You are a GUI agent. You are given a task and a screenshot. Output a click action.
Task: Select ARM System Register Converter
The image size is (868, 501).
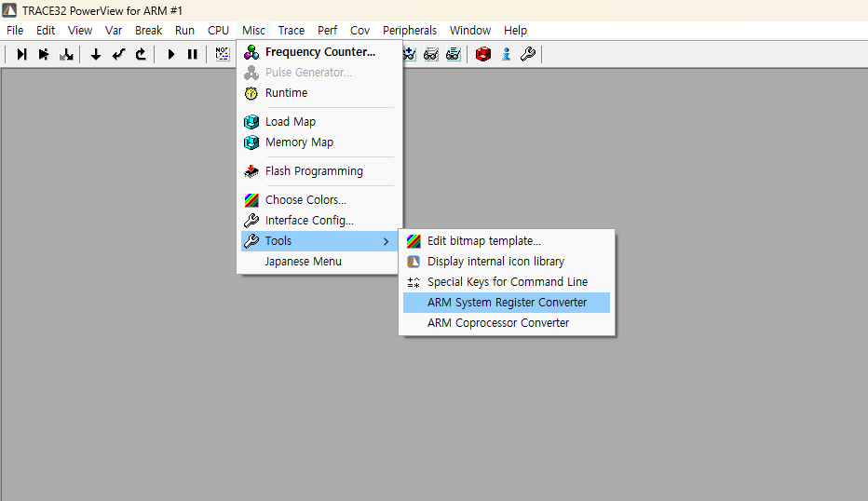point(507,303)
